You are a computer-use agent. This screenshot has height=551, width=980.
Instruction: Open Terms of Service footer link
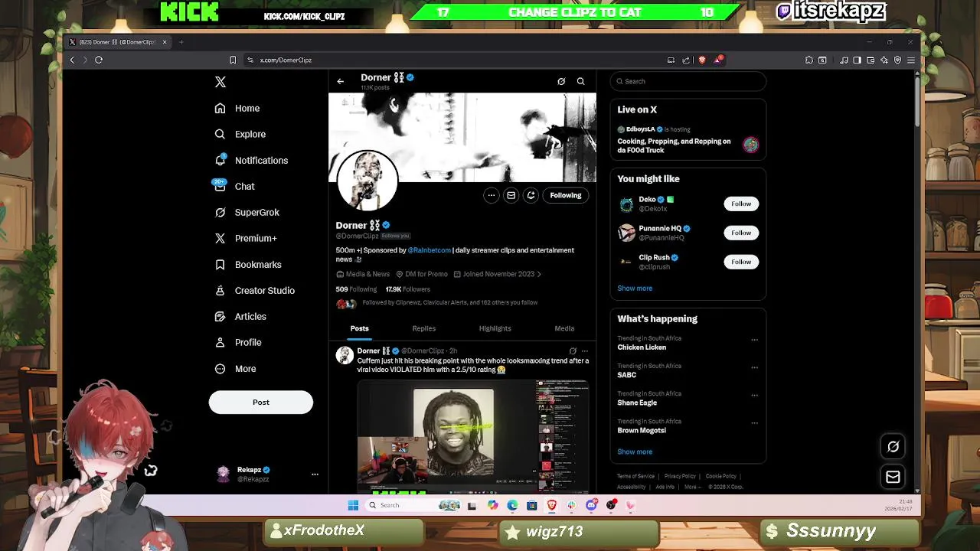(635, 476)
